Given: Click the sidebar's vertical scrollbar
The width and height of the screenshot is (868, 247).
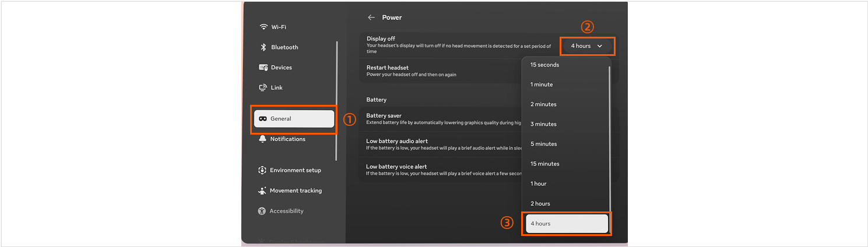Looking at the screenshot, I should click(336, 99).
